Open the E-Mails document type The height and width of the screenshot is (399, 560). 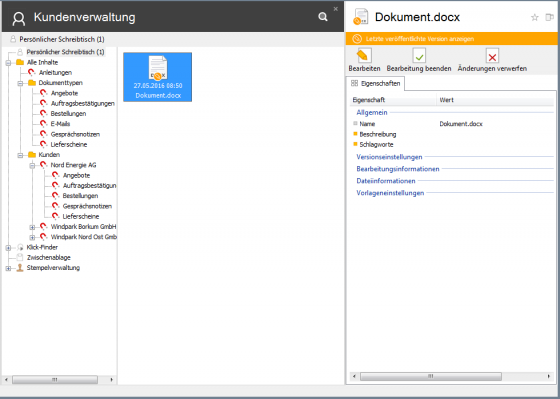(x=60, y=124)
